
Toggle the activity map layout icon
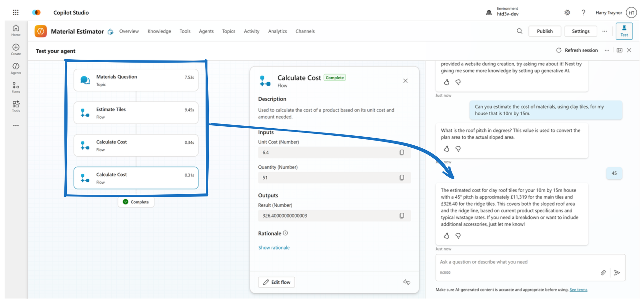pyautogui.click(x=620, y=50)
